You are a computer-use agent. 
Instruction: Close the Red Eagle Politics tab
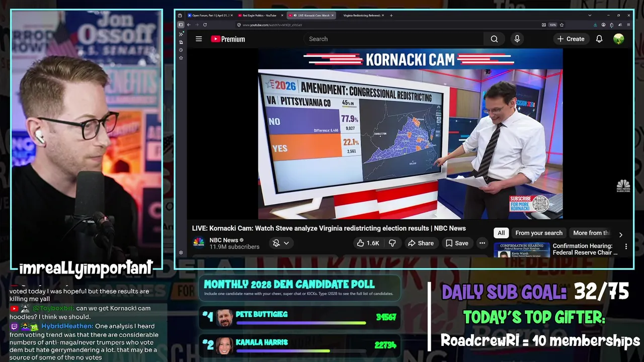coord(282,15)
